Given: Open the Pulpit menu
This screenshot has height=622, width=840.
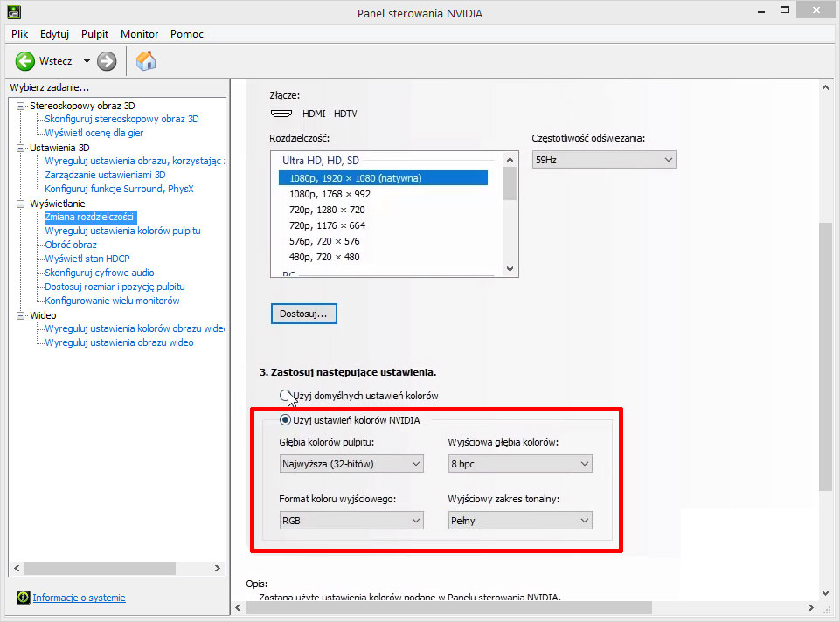Looking at the screenshot, I should click(94, 34).
